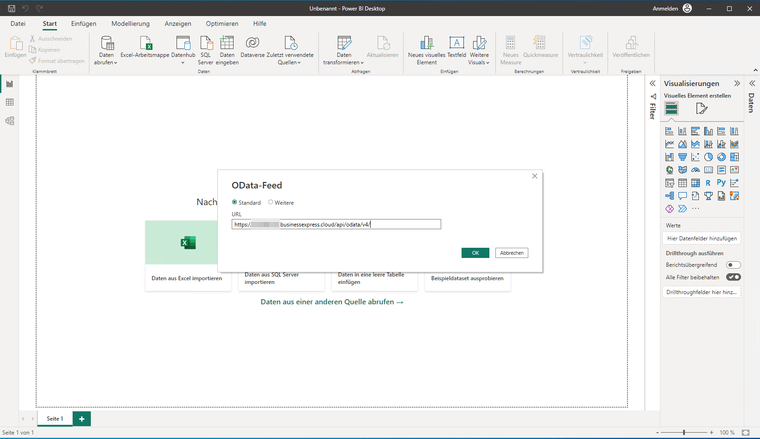Screen dimensions: 760x439
Task: Open the Modellierung ribbon tab
Action: pyautogui.click(x=130, y=23)
